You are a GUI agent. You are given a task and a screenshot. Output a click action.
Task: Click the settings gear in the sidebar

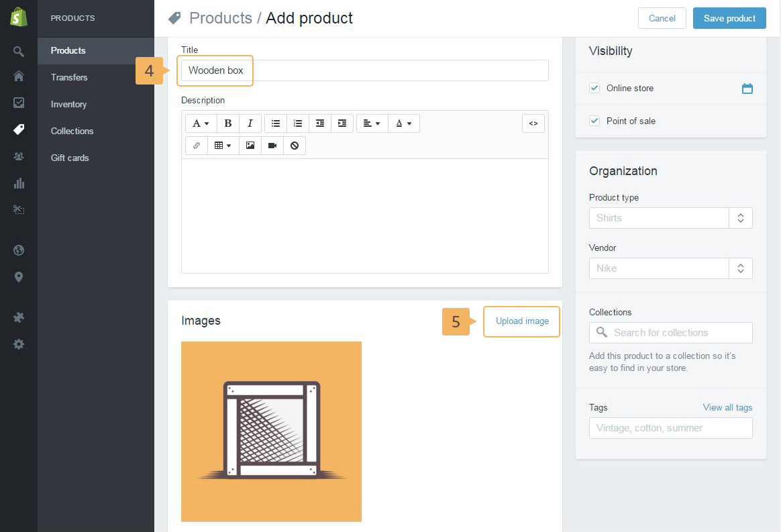19,344
